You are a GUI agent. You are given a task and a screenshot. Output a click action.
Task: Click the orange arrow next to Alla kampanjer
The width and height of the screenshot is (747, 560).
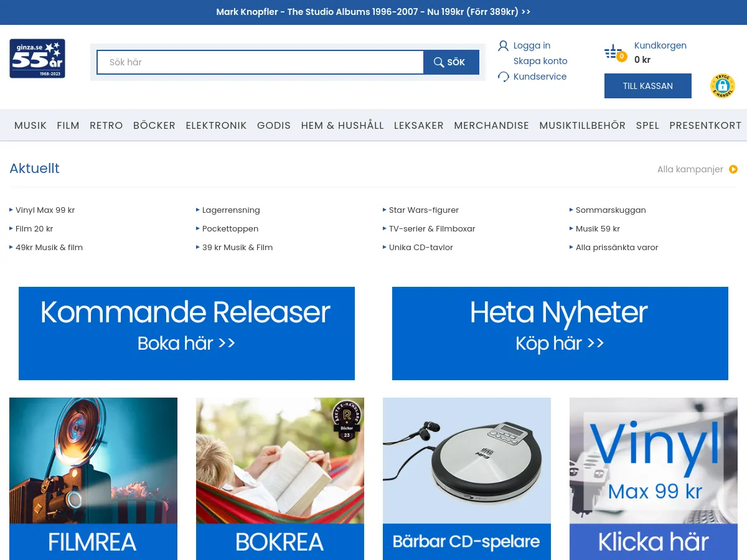[733, 169]
